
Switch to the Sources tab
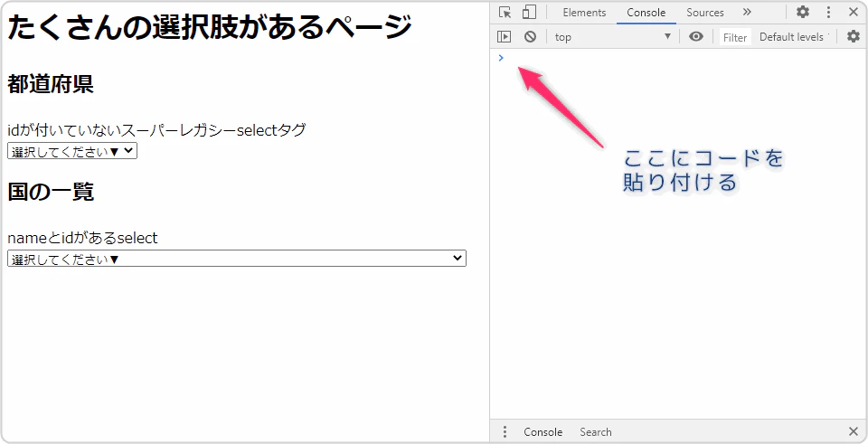click(x=704, y=12)
